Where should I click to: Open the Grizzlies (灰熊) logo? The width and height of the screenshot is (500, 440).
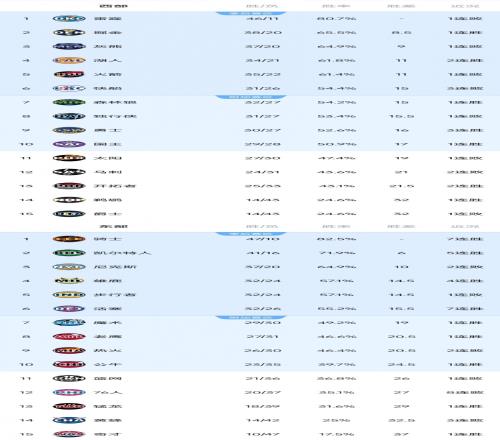tap(69, 46)
